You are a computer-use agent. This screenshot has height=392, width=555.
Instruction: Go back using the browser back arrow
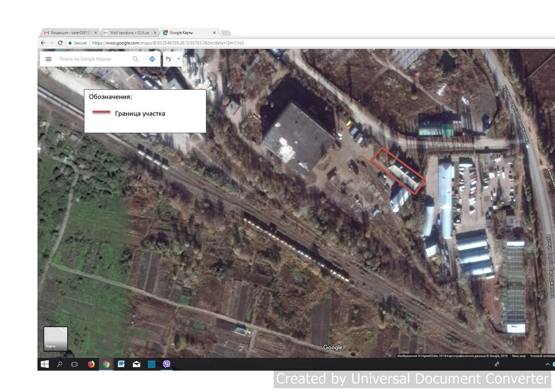43,43
